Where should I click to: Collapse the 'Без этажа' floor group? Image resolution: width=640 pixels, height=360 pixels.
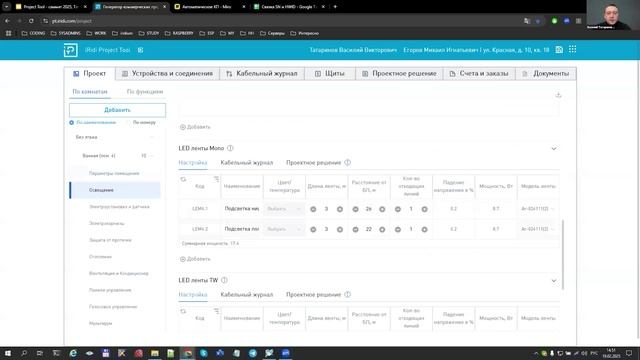pos(153,137)
